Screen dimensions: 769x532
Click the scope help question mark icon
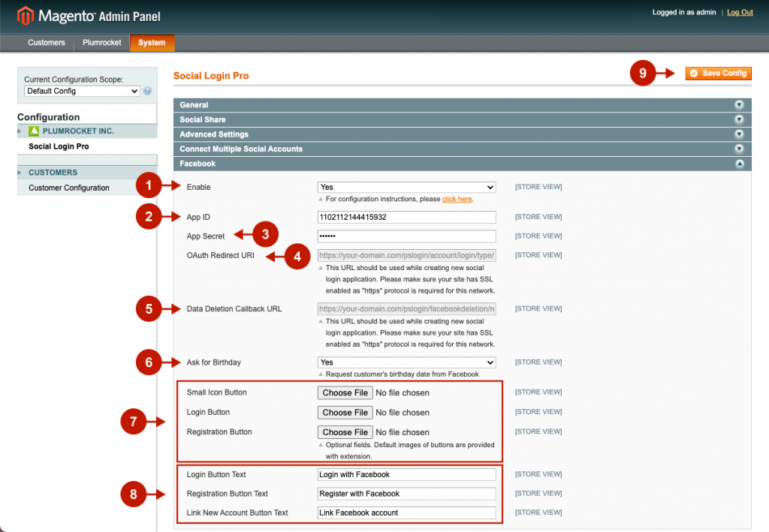click(147, 92)
